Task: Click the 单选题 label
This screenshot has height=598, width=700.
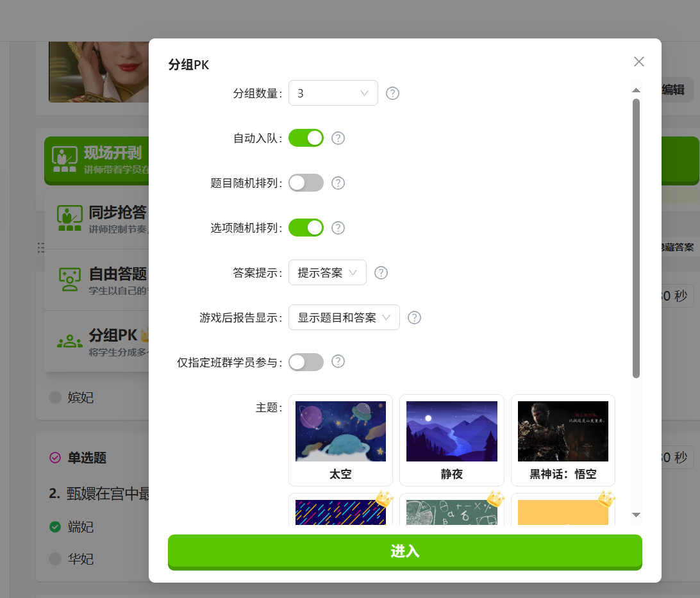Action: click(x=87, y=458)
